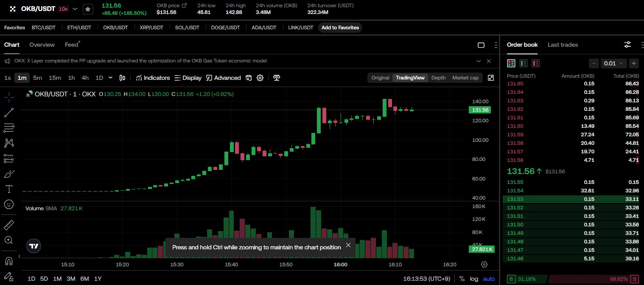Screen dimensions: 644x285
Task: Open the OKB/USDT pair selector dropdown
Action: (75, 9)
